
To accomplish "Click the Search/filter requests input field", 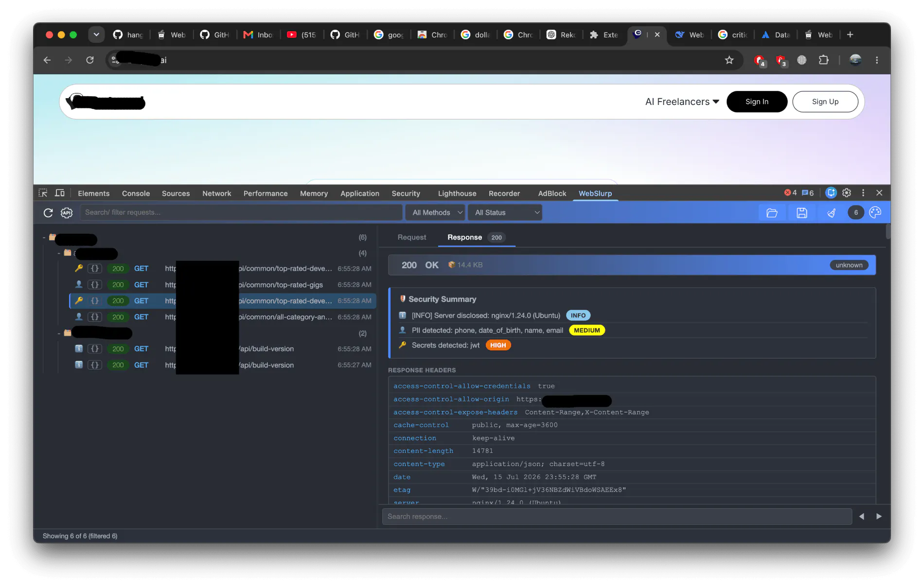I will coord(241,212).
